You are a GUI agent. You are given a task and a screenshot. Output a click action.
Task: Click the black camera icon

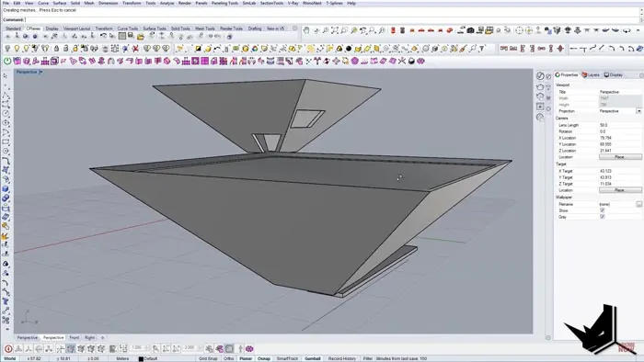(x=471, y=30)
